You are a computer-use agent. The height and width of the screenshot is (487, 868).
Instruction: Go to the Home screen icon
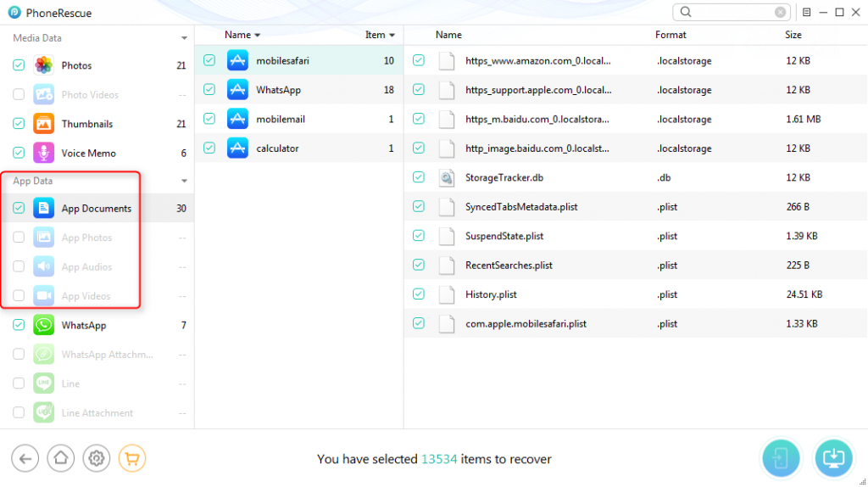[60, 459]
